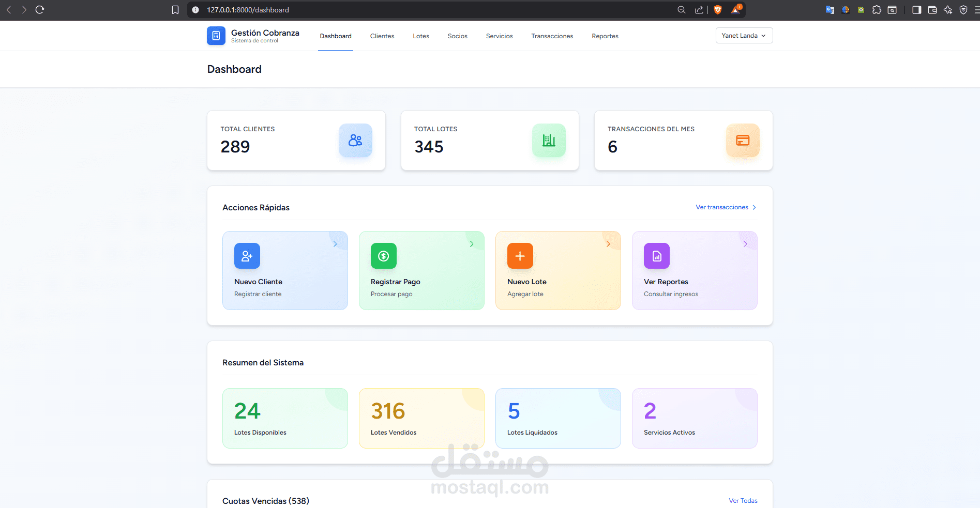Viewport: 980px width, 508px height.
Task: Follow the Ver transacciones link
Action: tap(726, 207)
